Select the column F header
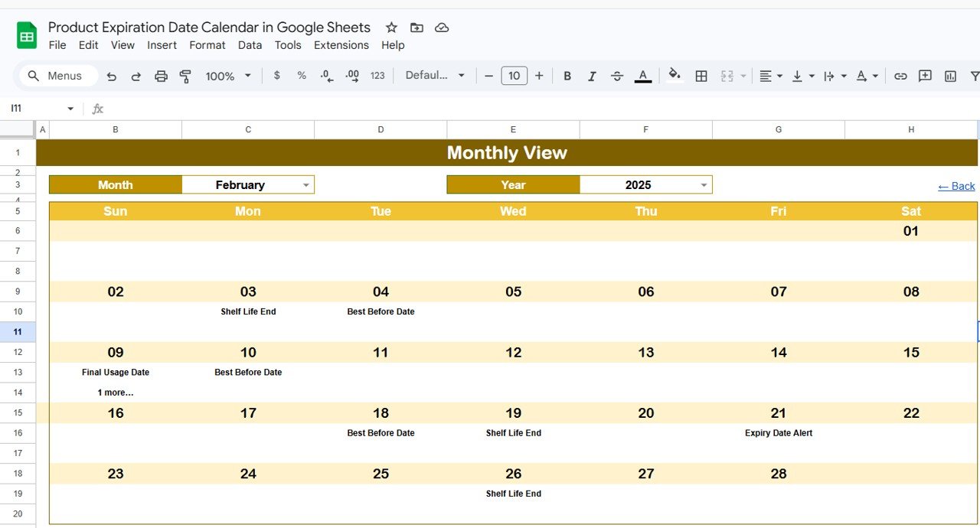The width and height of the screenshot is (980, 528). coord(645,129)
